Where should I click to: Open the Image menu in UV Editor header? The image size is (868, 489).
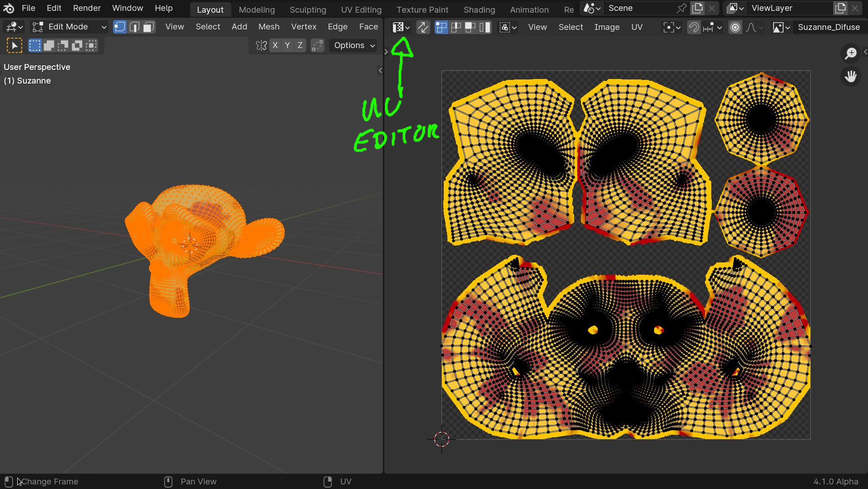pyautogui.click(x=607, y=27)
